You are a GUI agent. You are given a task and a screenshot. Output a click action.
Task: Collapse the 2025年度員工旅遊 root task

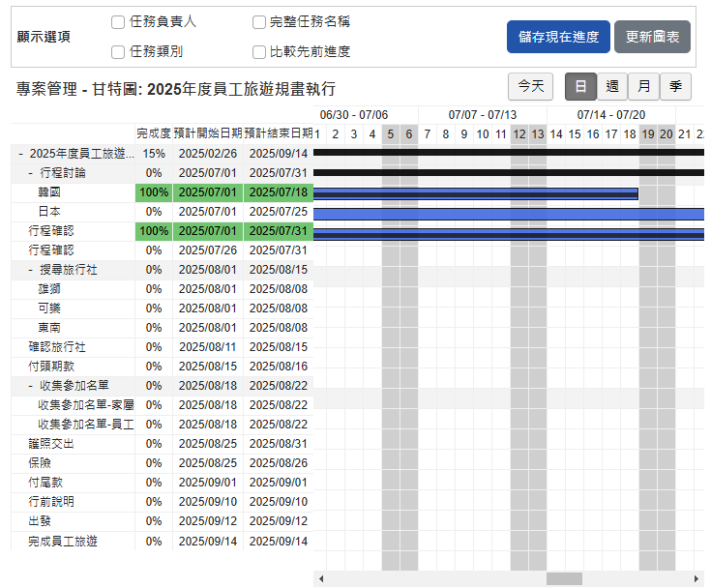coord(21,154)
